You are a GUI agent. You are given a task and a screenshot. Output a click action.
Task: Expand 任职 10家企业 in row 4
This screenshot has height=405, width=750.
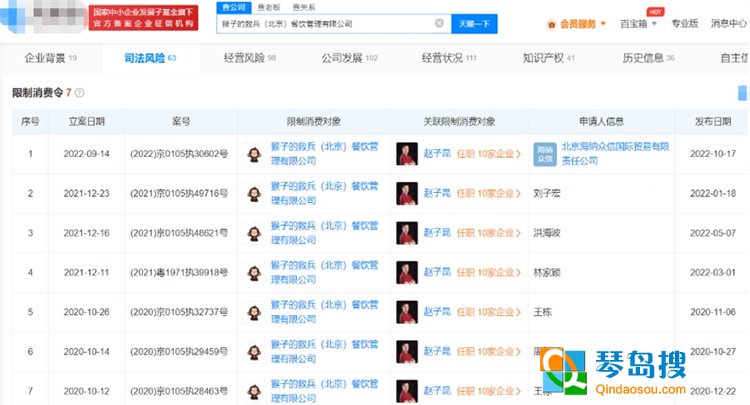[488, 273]
